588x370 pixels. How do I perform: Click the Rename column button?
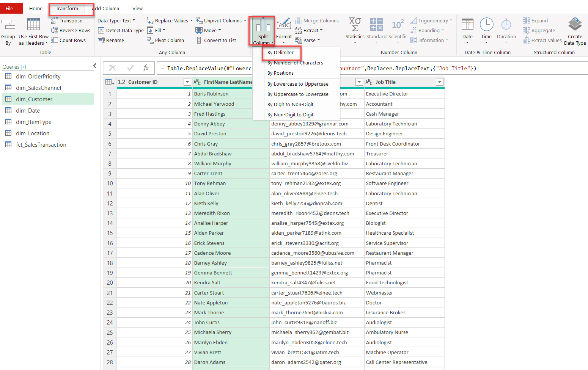[111, 40]
